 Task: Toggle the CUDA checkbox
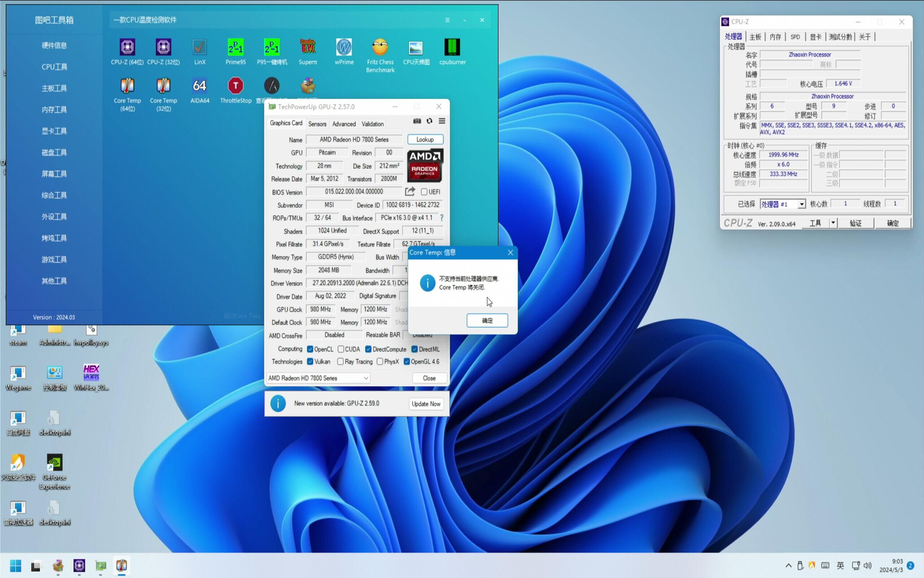(341, 349)
